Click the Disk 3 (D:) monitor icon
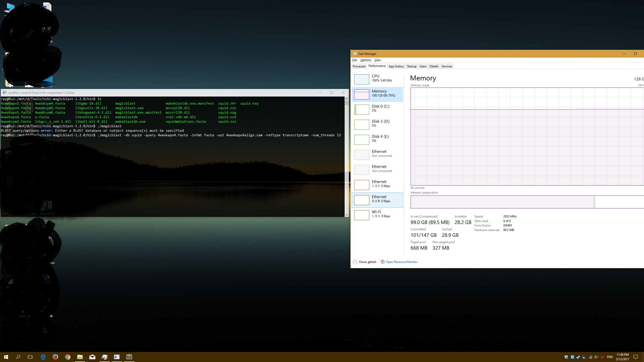This screenshot has height=362, width=644. click(361, 124)
